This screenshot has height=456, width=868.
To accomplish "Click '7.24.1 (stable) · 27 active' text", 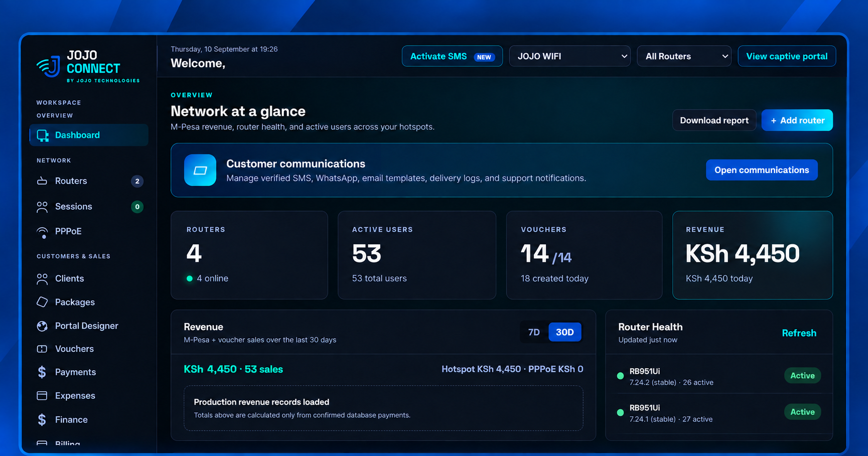I will [671, 419].
